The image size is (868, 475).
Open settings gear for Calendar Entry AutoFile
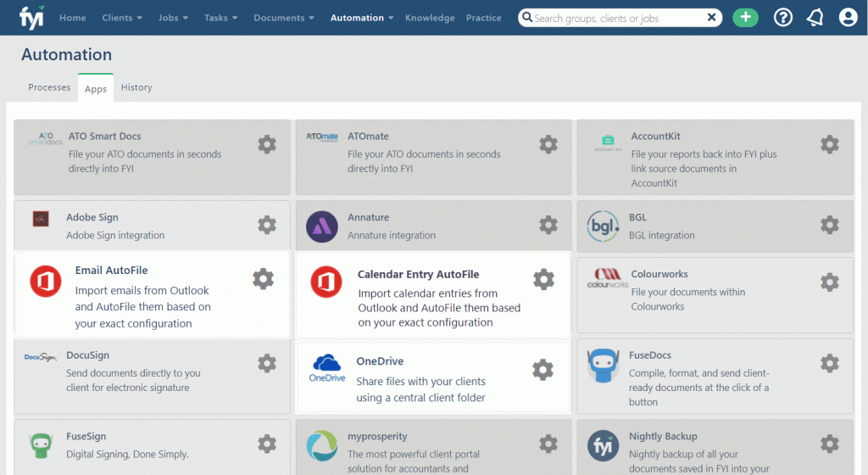[x=543, y=280]
